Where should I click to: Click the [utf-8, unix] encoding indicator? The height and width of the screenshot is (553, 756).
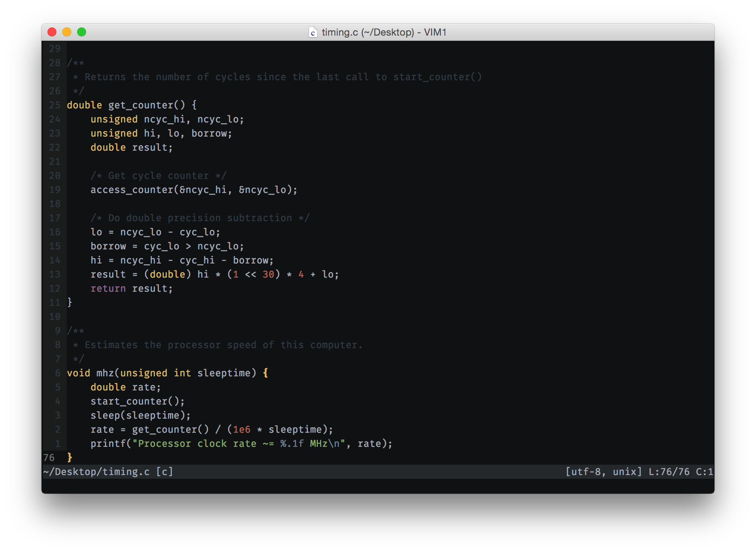click(604, 472)
